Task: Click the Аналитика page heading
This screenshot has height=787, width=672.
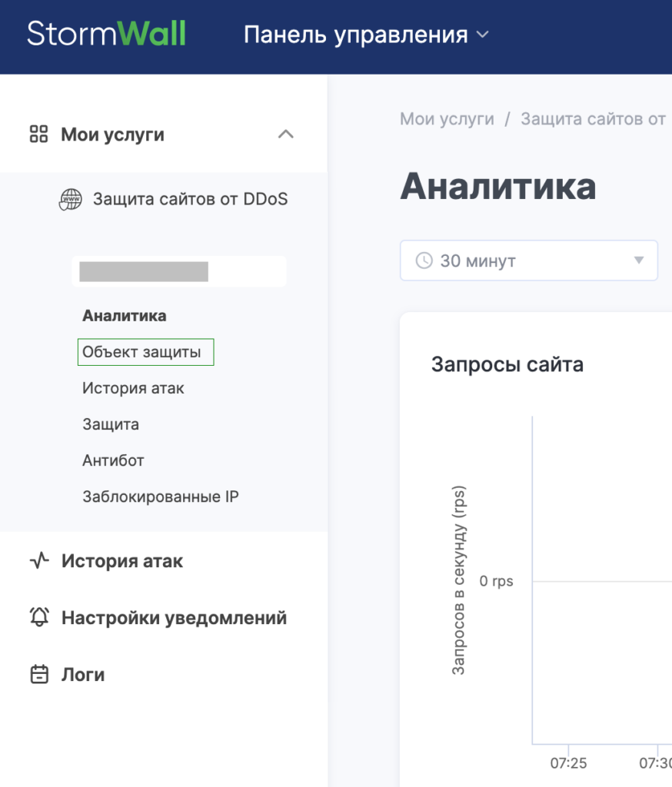Action: pos(498,186)
